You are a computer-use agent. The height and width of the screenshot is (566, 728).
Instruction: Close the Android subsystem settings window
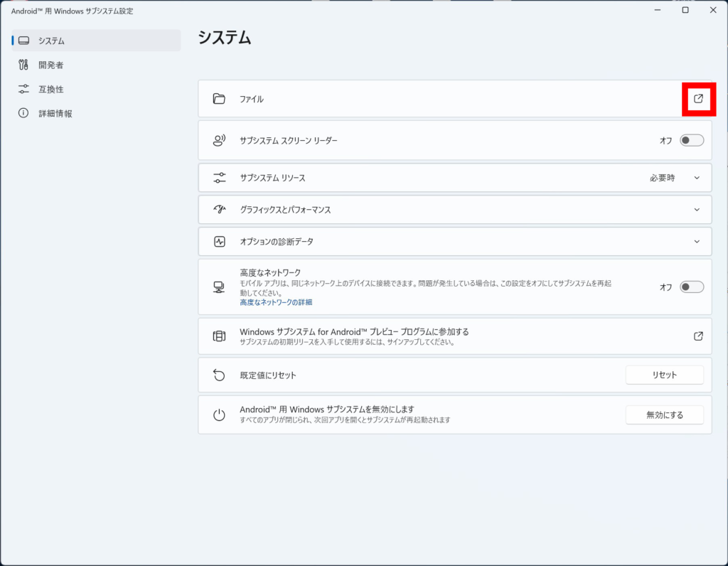point(713,10)
